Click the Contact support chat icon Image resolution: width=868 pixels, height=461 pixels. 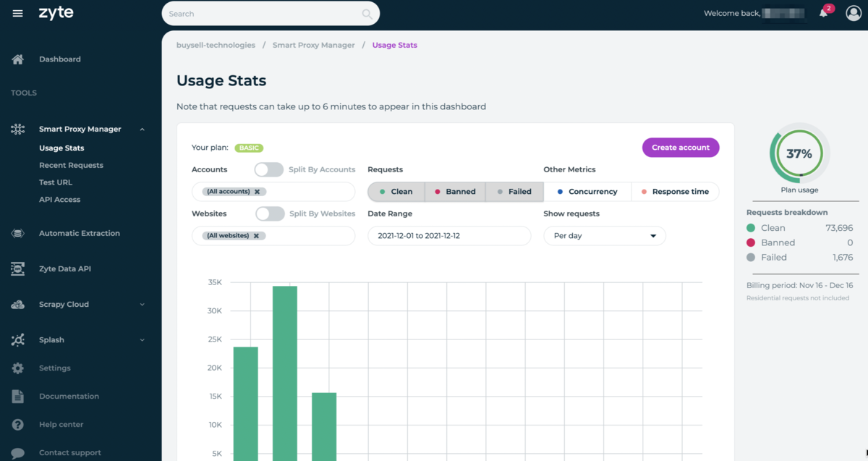coord(18,453)
